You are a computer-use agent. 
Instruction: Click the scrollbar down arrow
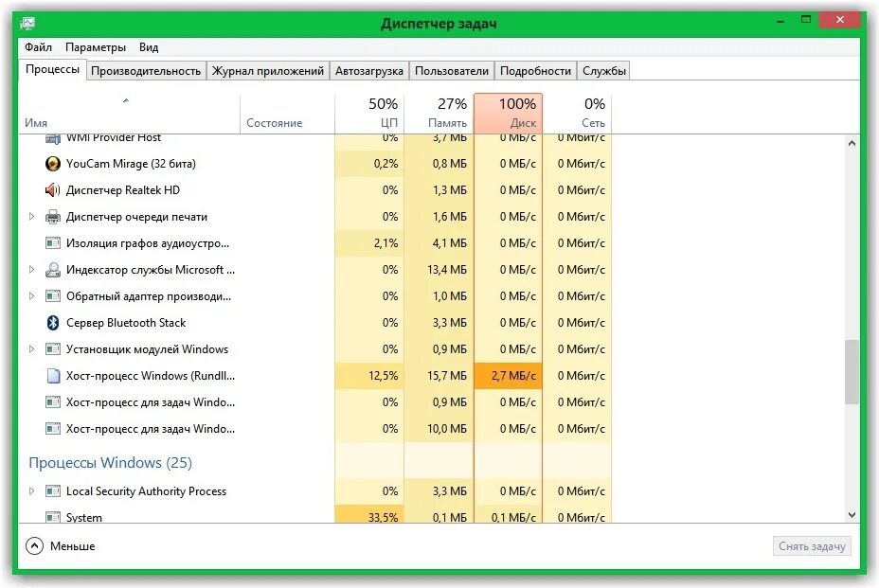852,514
